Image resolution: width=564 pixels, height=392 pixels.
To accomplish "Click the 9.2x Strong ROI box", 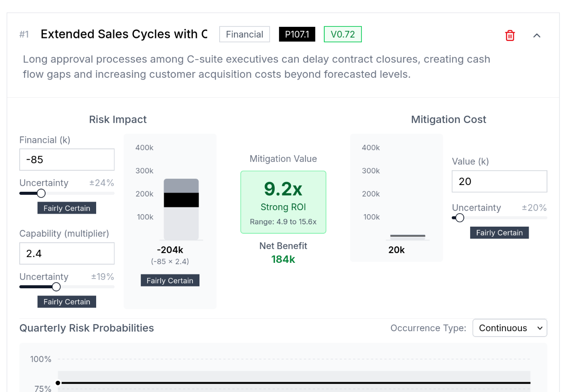I will [283, 202].
